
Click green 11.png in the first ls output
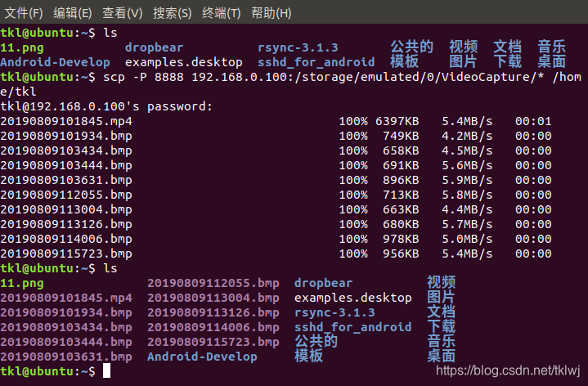click(x=22, y=48)
